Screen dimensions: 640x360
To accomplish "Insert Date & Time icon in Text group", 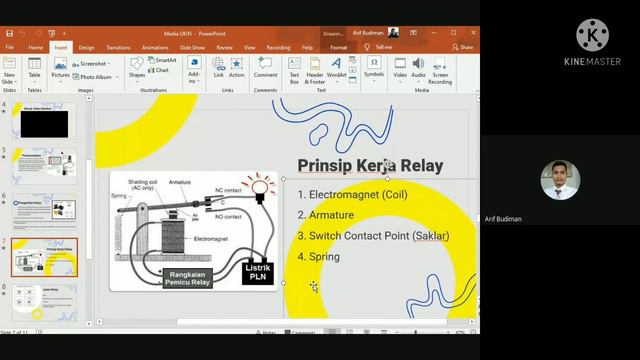I will [353, 60].
